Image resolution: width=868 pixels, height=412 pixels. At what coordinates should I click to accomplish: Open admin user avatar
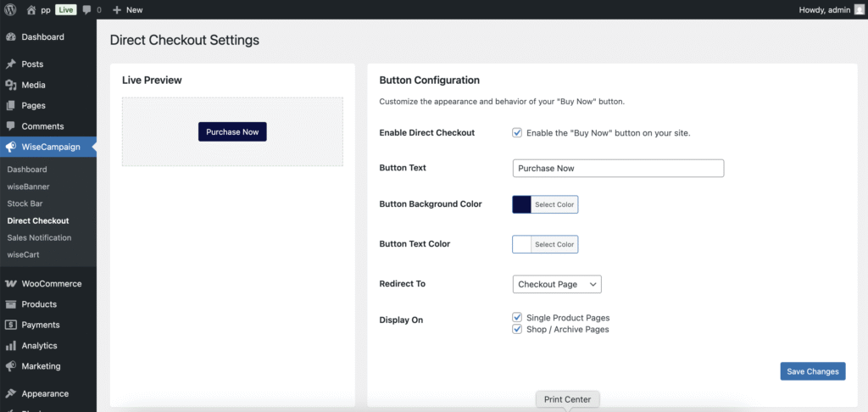click(859, 9)
